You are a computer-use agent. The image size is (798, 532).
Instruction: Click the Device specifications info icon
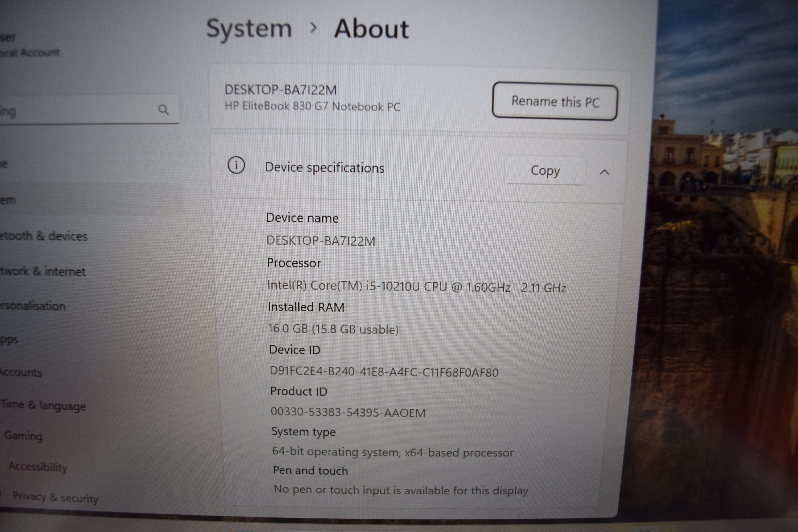(x=236, y=165)
